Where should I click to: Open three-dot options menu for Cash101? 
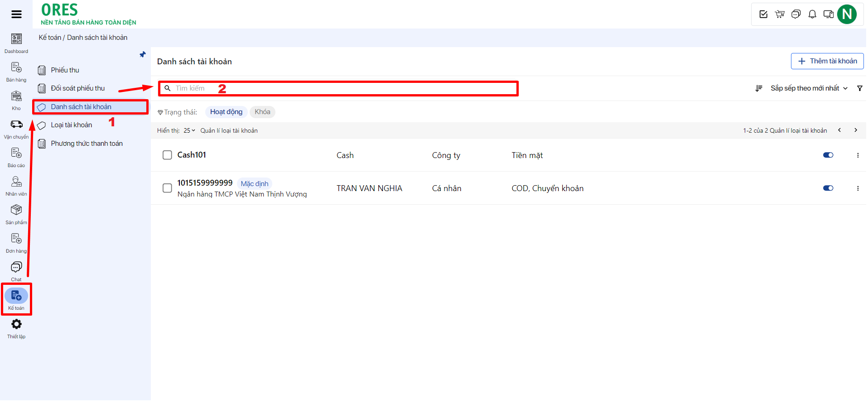[x=858, y=155]
